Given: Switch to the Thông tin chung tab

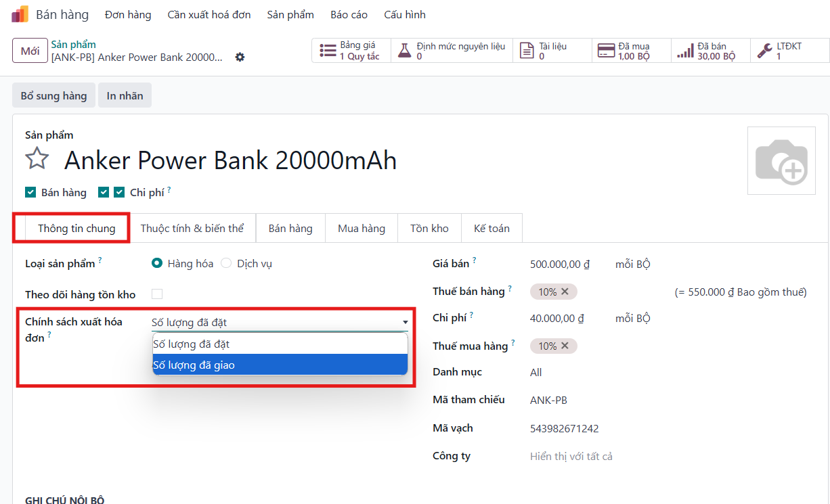Looking at the screenshot, I should (77, 228).
